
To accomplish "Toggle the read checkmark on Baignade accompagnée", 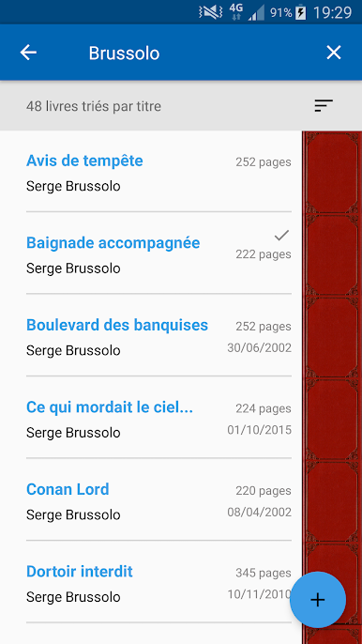I will click(x=281, y=236).
